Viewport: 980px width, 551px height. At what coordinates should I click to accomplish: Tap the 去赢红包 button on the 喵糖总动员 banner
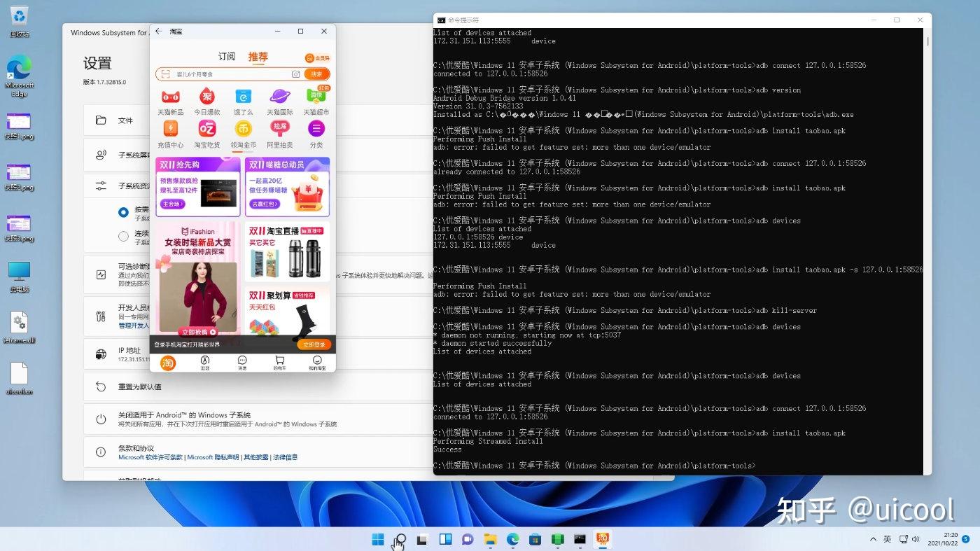265,204
